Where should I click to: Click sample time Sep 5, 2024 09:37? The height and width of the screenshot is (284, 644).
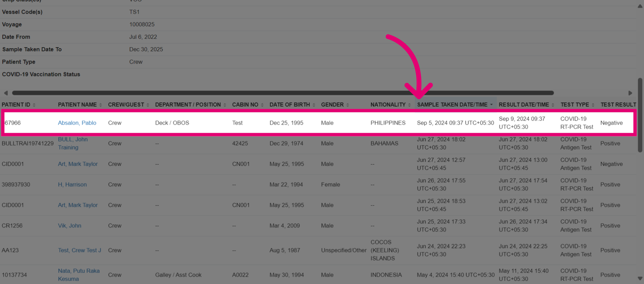click(x=455, y=123)
